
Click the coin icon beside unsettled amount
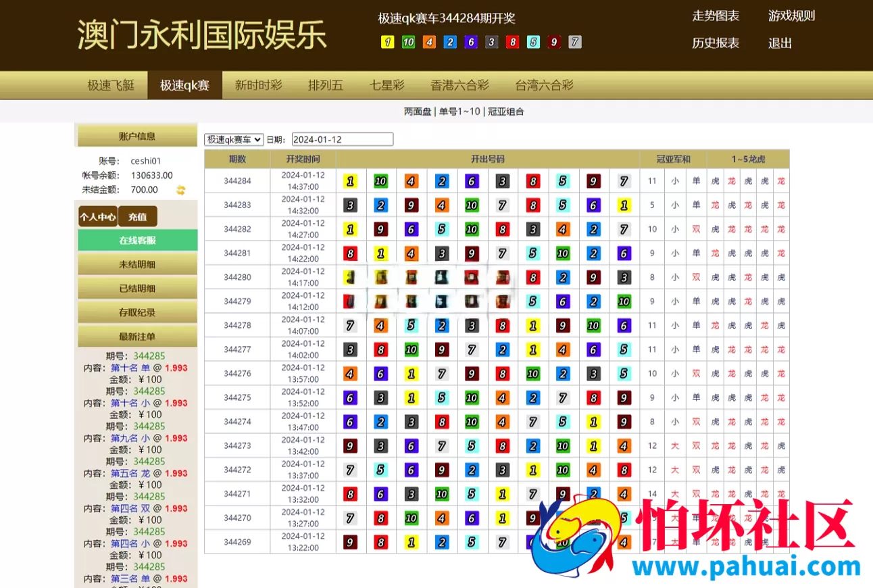pyautogui.click(x=180, y=190)
